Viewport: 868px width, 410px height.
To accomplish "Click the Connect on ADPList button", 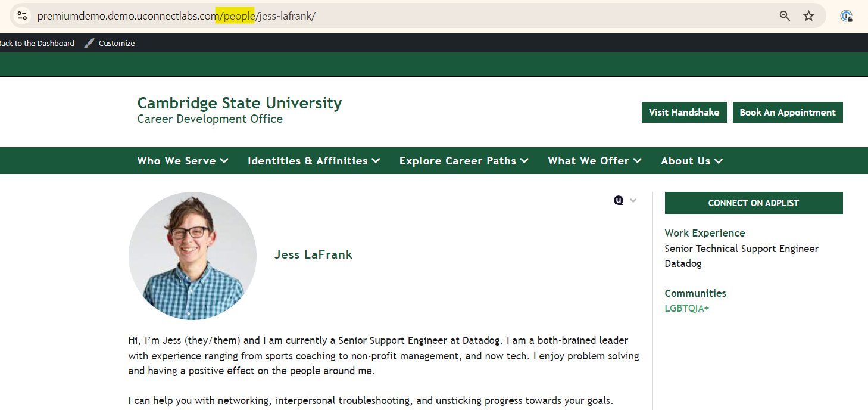I will click(753, 203).
